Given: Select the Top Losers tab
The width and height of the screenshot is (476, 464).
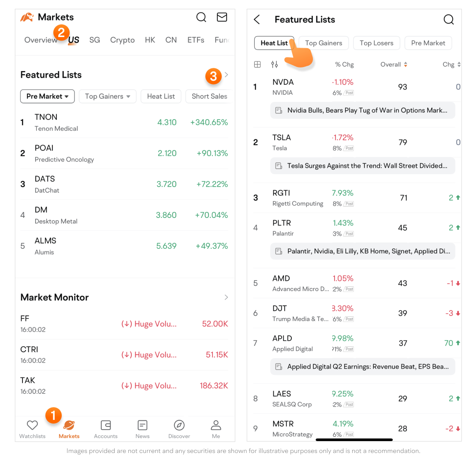Looking at the screenshot, I should (x=376, y=43).
